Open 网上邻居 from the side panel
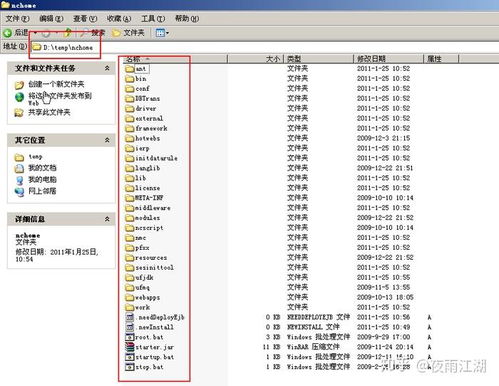 (x=42, y=191)
